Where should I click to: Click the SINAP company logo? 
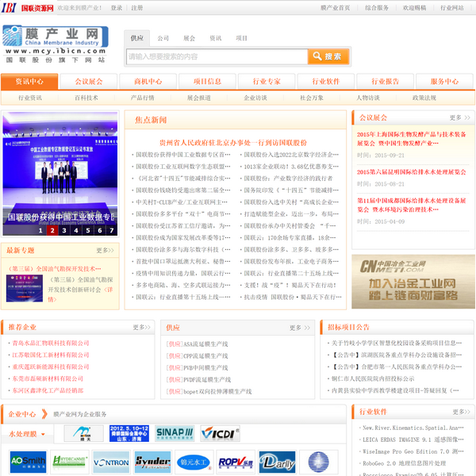point(175,433)
